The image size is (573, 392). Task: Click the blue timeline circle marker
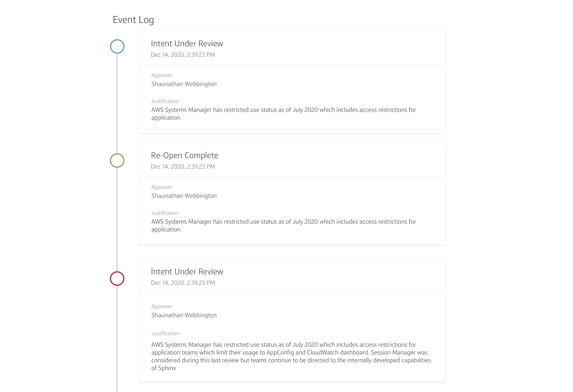pos(117,46)
